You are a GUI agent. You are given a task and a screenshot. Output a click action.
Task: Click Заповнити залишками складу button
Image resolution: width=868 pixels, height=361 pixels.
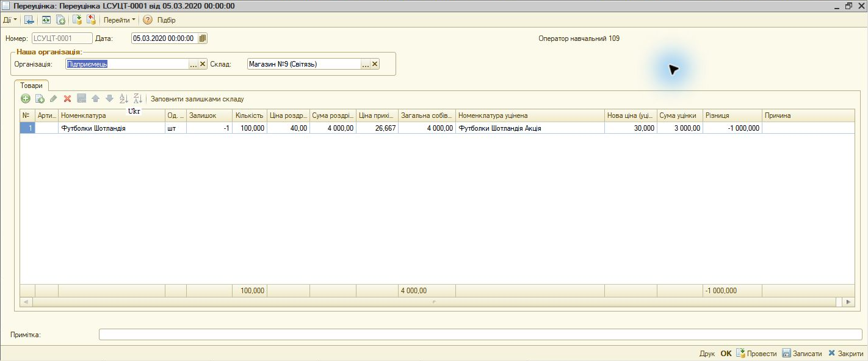click(x=197, y=99)
